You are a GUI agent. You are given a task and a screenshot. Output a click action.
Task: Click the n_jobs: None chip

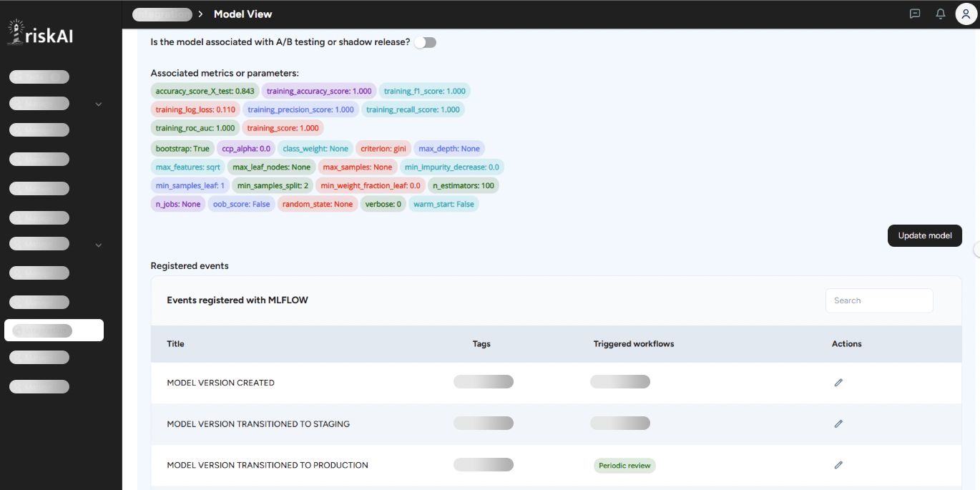[x=178, y=205]
